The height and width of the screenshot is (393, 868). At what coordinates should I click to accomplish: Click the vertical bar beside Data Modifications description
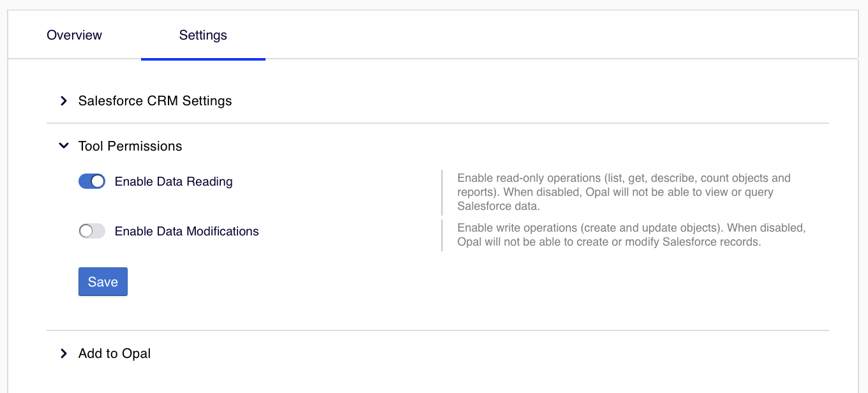(x=442, y=235)
